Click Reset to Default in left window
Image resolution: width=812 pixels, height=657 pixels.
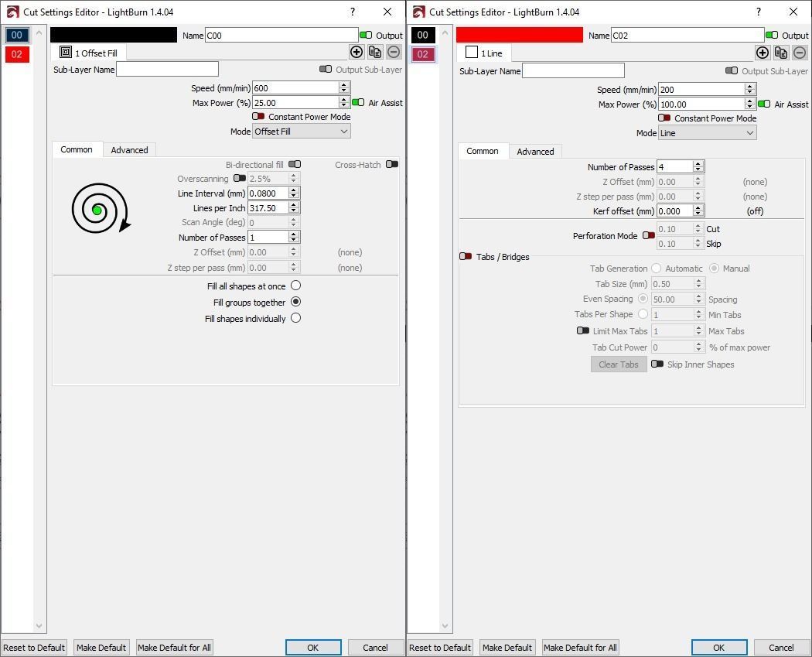click(x=34, y=648)
